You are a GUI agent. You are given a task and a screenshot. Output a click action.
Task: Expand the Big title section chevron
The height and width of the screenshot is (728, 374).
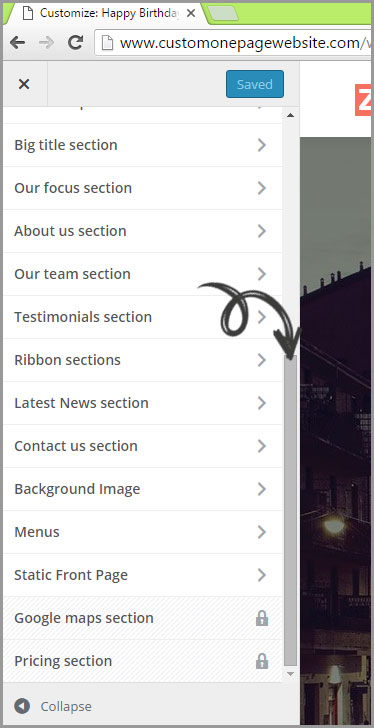[x=262, y=145]
